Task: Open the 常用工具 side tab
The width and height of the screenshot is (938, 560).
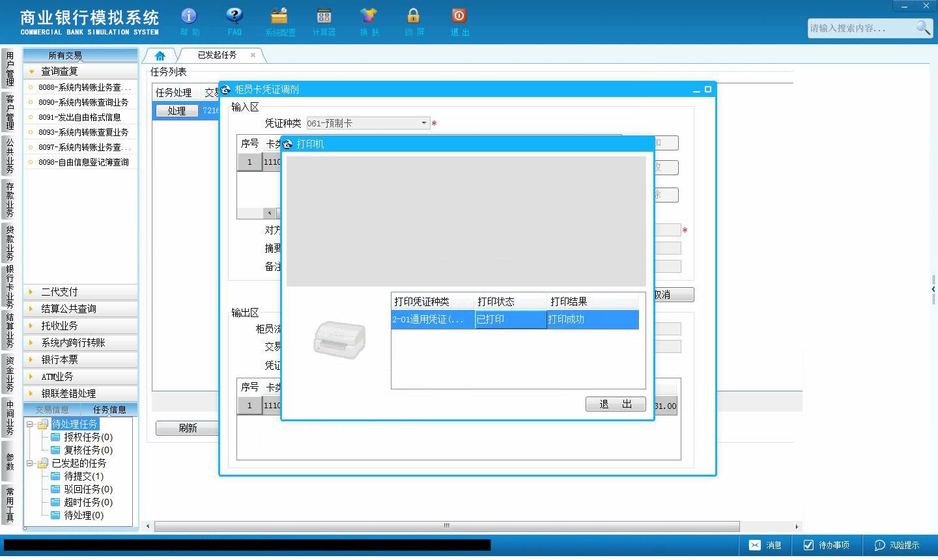Action: coord(9,504)
